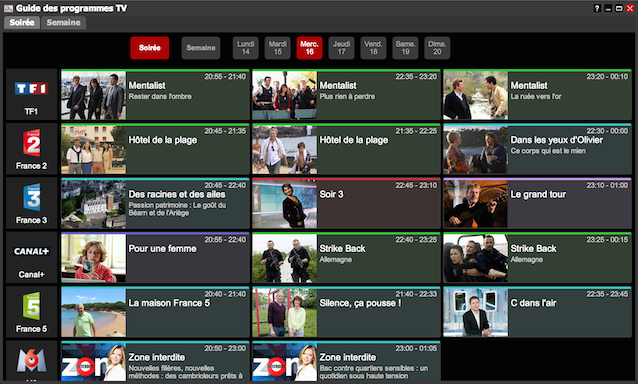This screenshot has height=384, width=638.
Task: Open the C dans l'air program
Action: [537, 312]
